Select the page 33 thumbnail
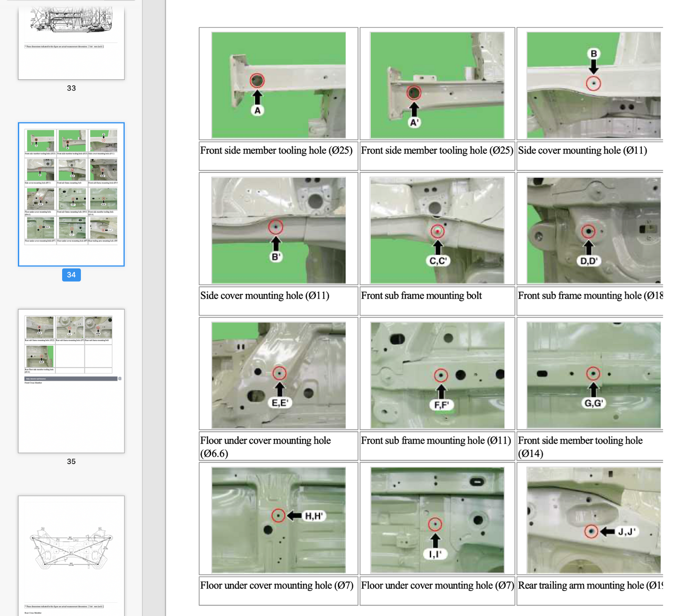 click(71, 42)
